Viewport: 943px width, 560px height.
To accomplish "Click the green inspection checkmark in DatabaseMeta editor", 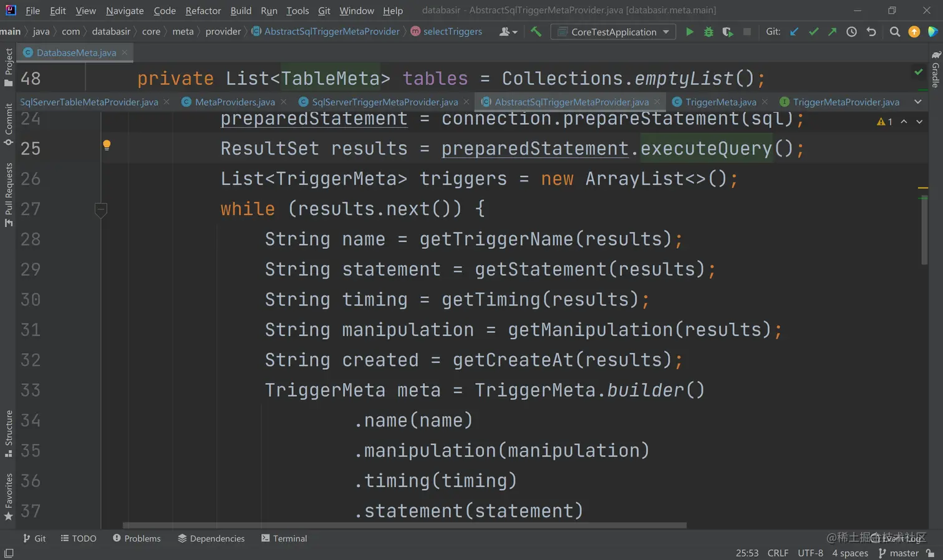I will [x=919, y=72].
